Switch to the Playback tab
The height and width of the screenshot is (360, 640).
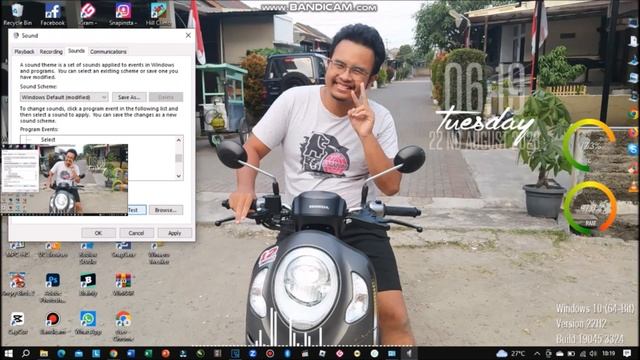(24, 52)
